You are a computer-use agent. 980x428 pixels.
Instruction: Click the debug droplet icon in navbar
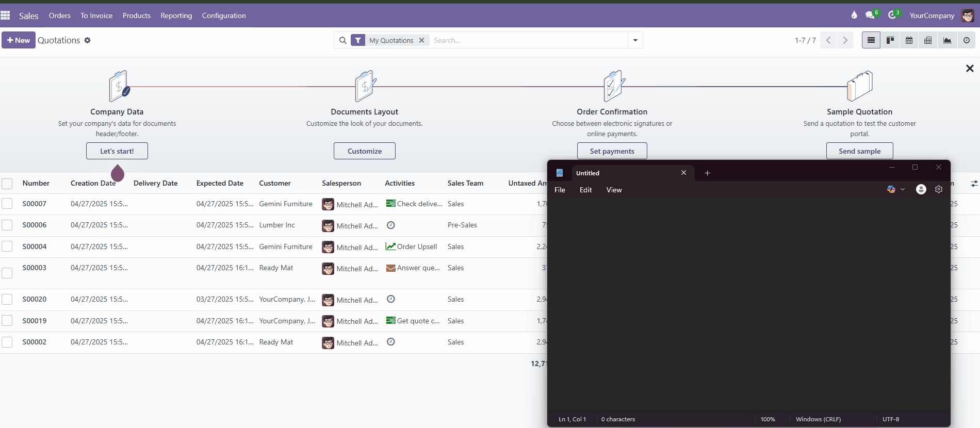pyautogui.click(x=854, y=15)
